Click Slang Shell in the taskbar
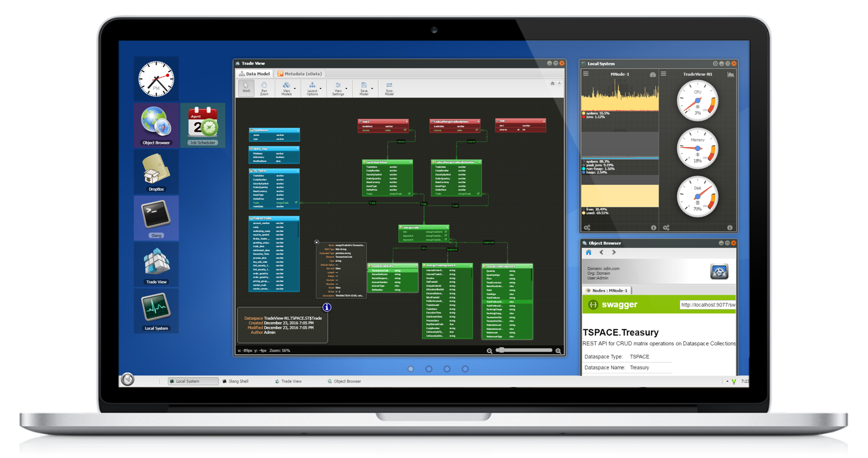This screenshot has height=458, width=868. (x=235, y=381)
